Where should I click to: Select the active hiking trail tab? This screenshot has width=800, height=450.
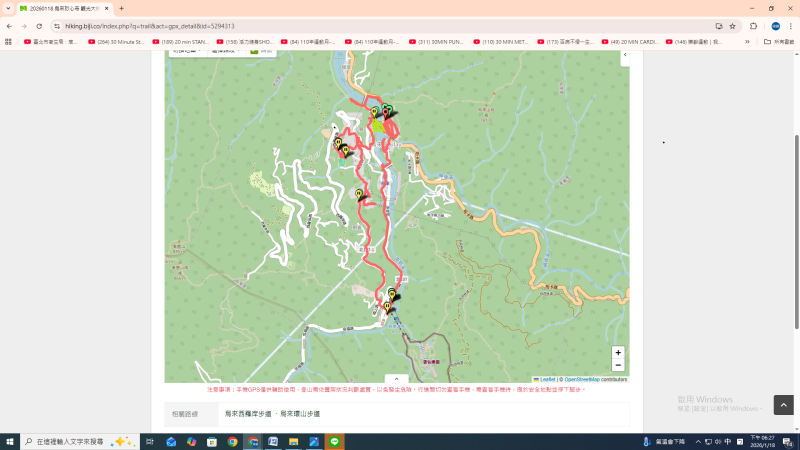[x=62, y=8]
